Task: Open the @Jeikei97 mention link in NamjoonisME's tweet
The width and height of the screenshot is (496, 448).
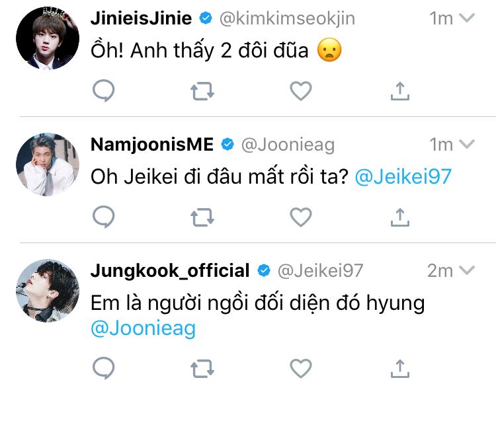Action: point(403,176)
